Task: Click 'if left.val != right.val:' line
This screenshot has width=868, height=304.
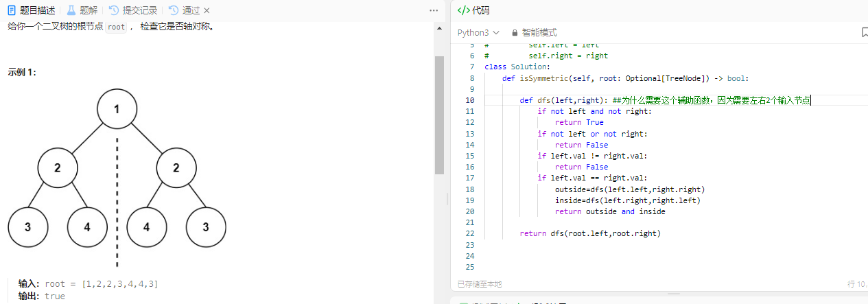Action: [592, 156]
